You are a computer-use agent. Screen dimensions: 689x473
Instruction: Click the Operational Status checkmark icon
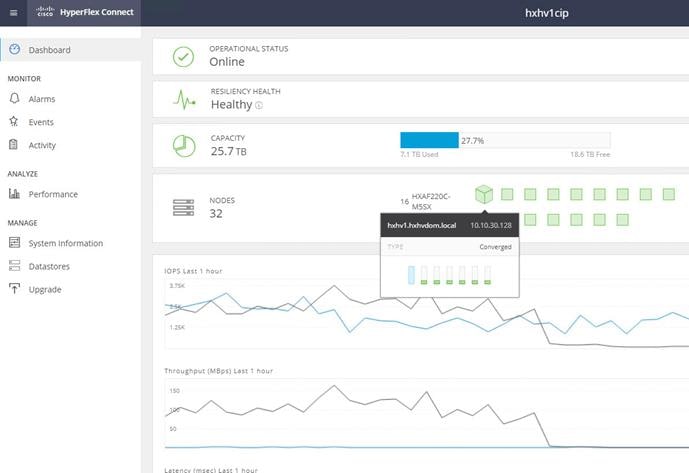click(183, 57)
